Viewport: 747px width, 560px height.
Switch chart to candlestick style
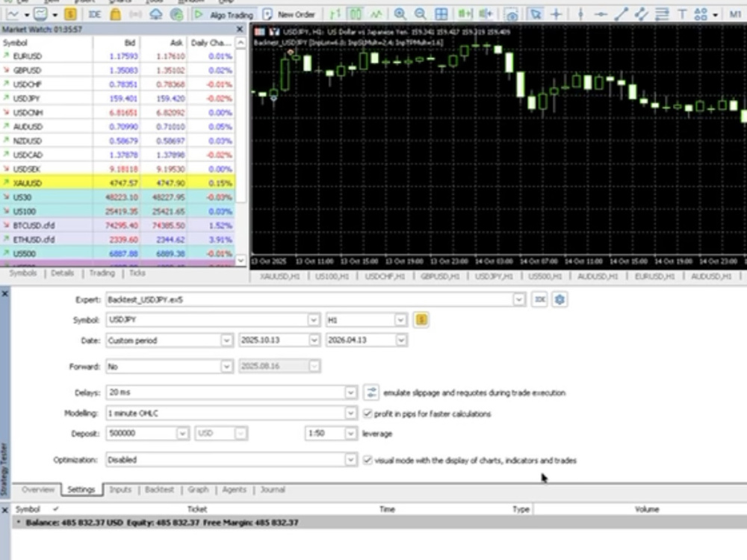coord(356,14)
